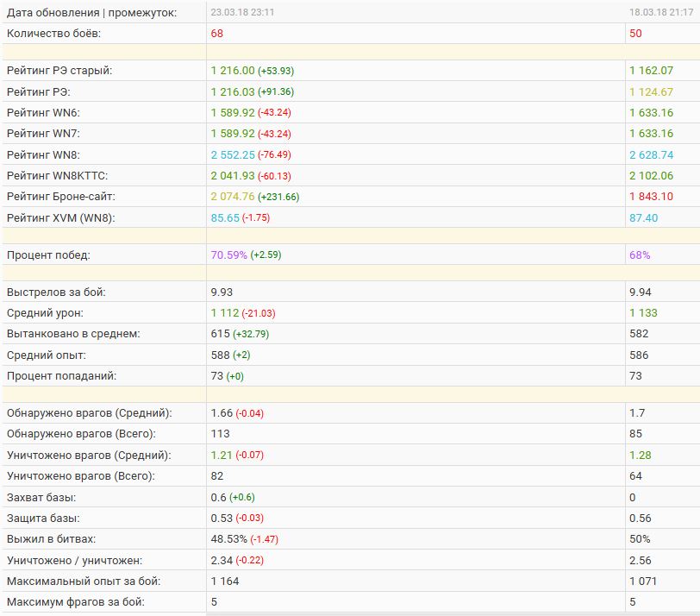This screenshot has height=616, width=700.
Task: Click the Броне-сайт rating 2 074.76
Action: point(233,197)
